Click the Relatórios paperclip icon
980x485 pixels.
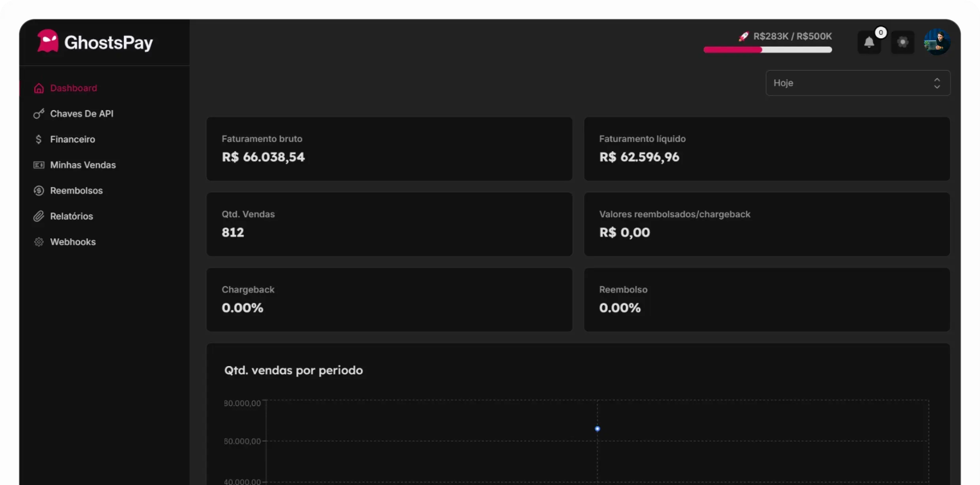(38, 216)
